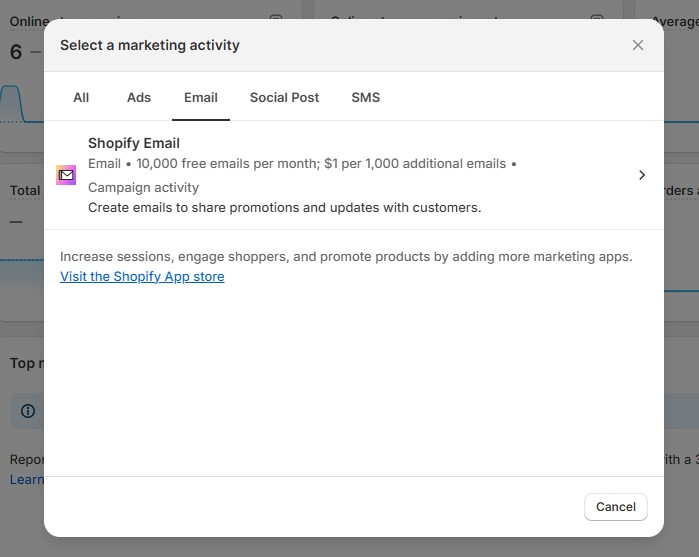The image size is (699, 557).
Task: Close the marketing activity dialog with X
Action: click(638, 45)
